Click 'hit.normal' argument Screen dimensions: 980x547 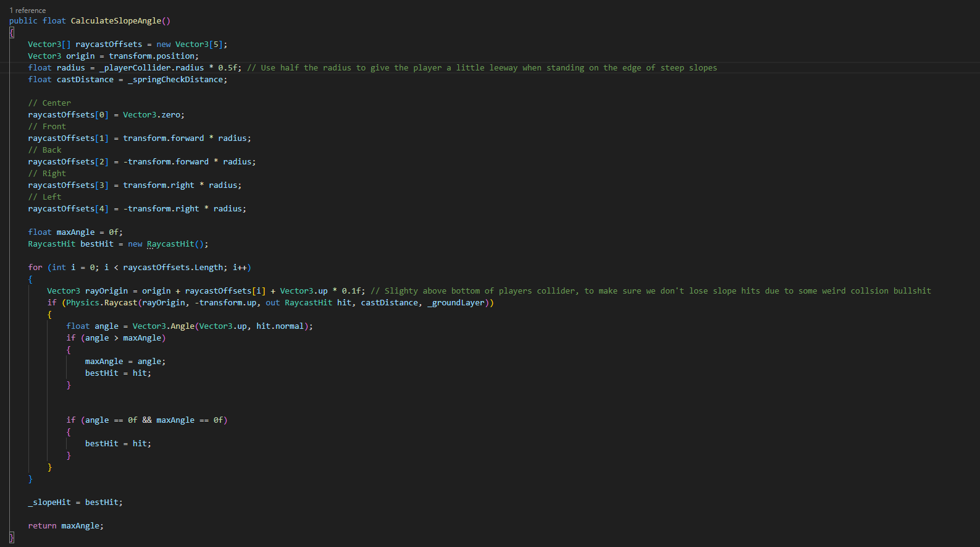[x=280, y=326]
